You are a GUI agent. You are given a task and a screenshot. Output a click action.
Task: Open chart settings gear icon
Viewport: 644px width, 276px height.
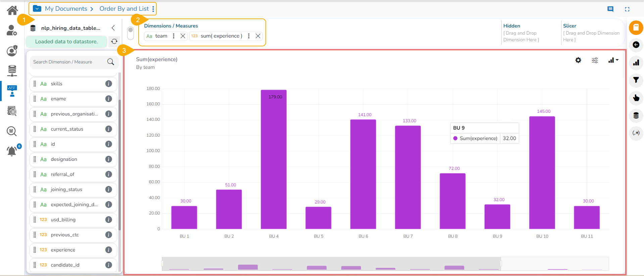[578, 60]
